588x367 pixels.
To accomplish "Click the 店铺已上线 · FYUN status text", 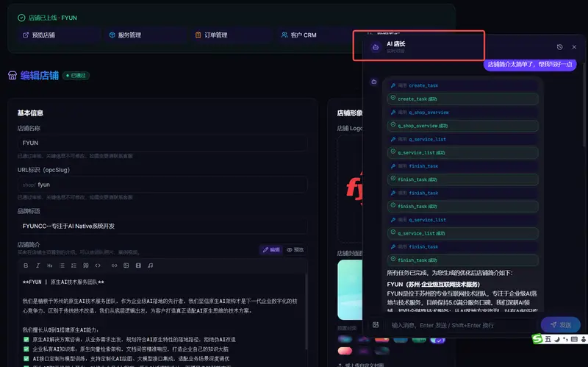I will coord(52,18).
